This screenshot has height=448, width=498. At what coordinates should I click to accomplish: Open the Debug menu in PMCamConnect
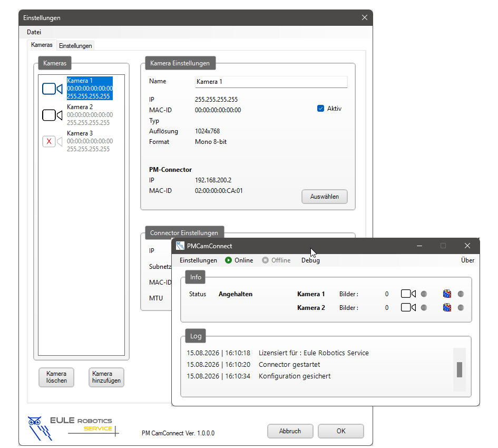(310, 260)
